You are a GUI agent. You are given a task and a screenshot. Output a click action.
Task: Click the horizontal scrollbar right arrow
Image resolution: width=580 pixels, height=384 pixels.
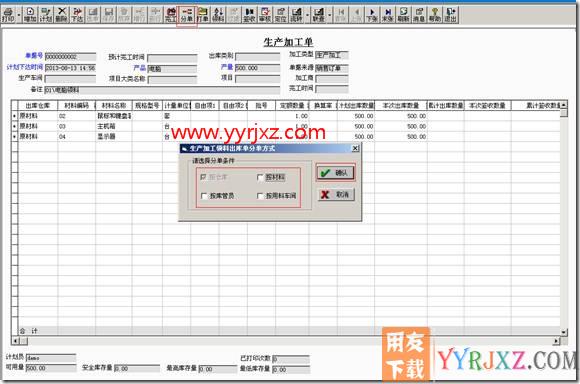557,341
